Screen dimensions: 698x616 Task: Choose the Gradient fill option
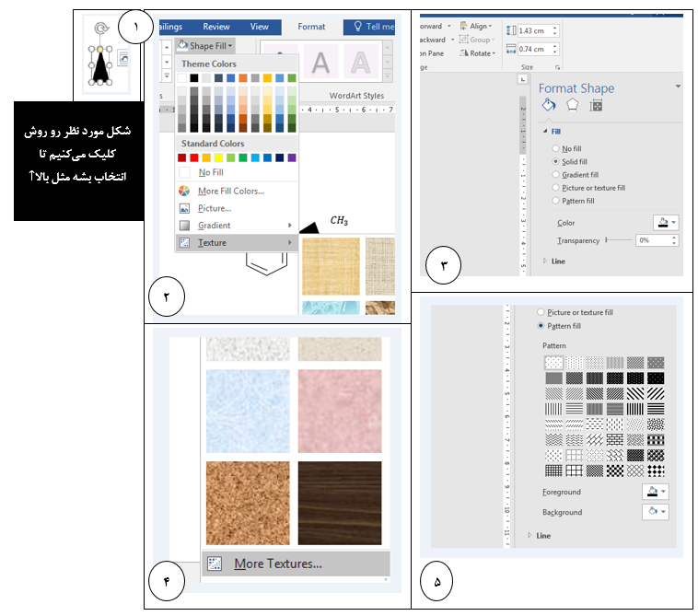555,174
